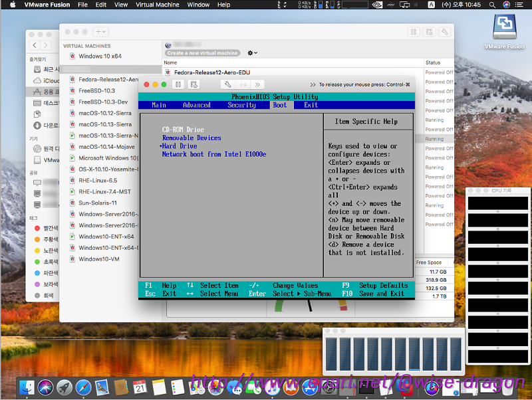Switch to the BIOS Security tab
Image resolution: width=532 pixels, height=400 pixels.
[x=241, y=105]
